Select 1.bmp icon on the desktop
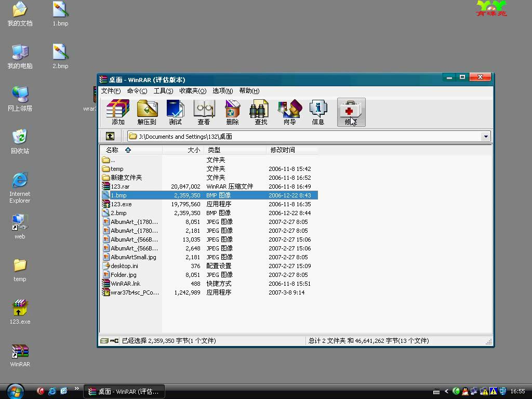The width and height of the screenshot is (532, 399). pyautogui.click(x=60, y=14)
